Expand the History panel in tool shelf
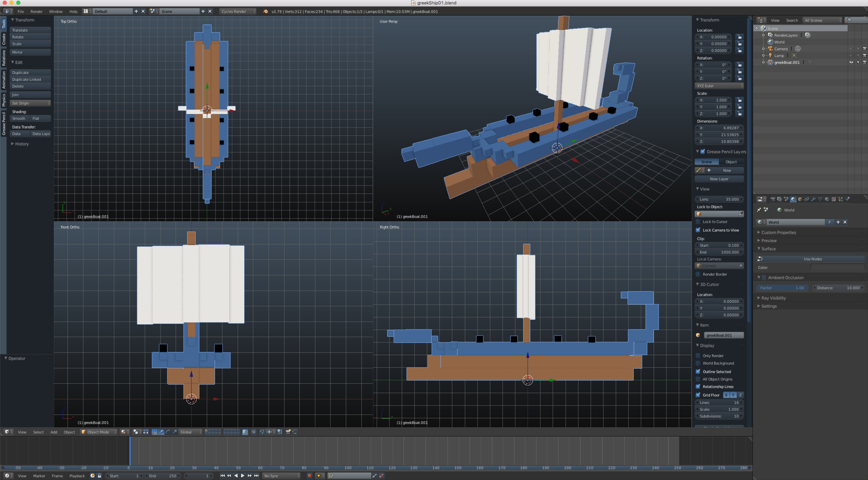Screen dimensions: 868x480 (21, 144)
